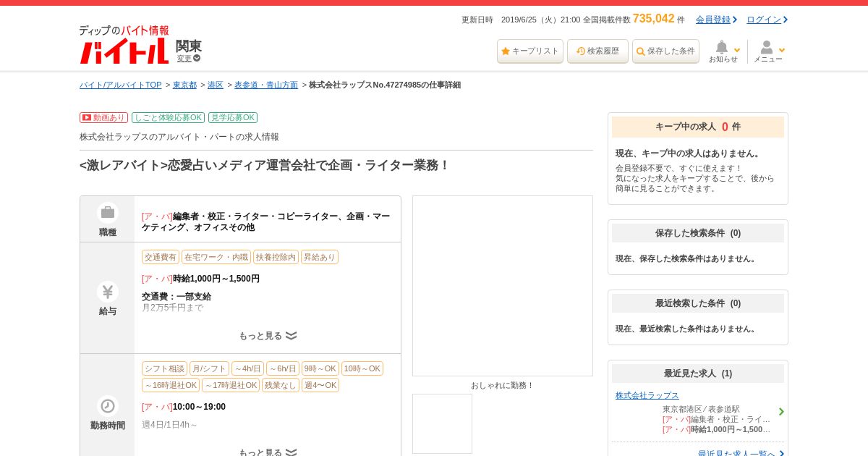Image resolution: width=868 pixels, height=456 pixels.
Task: Click the 給与 yen icon
Action: click(108, 292)
